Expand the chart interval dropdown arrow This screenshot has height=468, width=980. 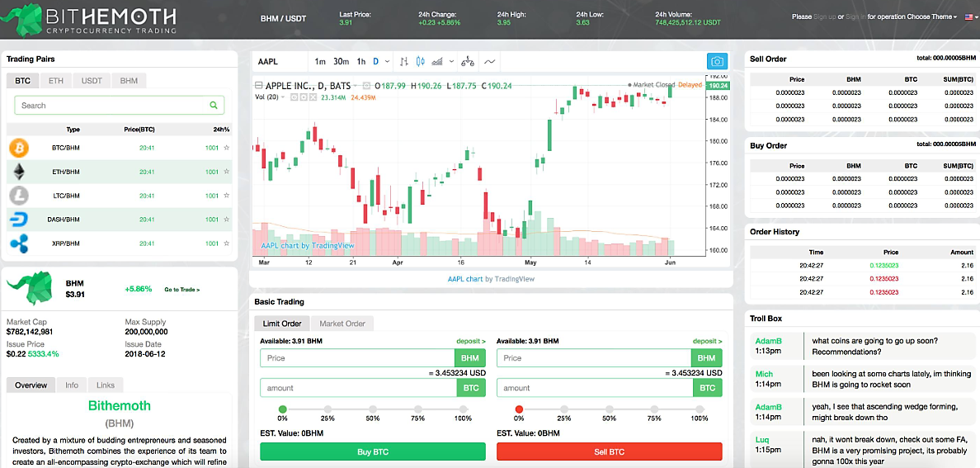click(x=388, y=61)
